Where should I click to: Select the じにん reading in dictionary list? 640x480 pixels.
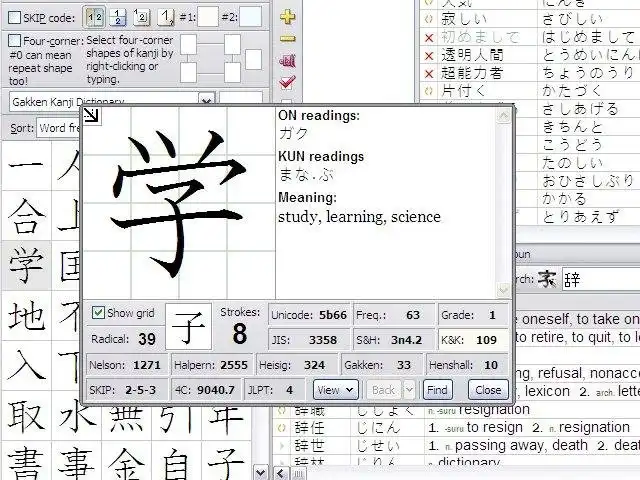point(378,428)
